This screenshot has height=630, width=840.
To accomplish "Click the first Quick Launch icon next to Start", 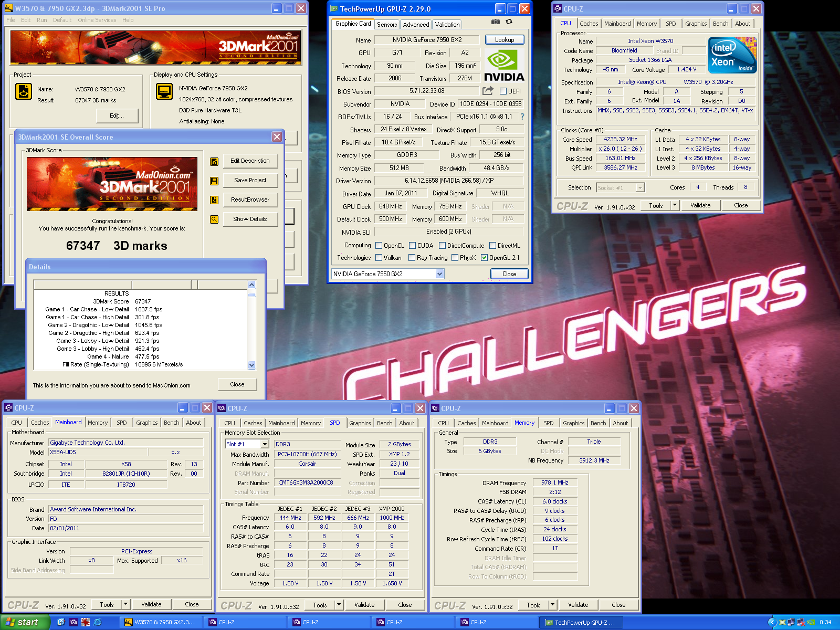I will [x=61, y=622].
